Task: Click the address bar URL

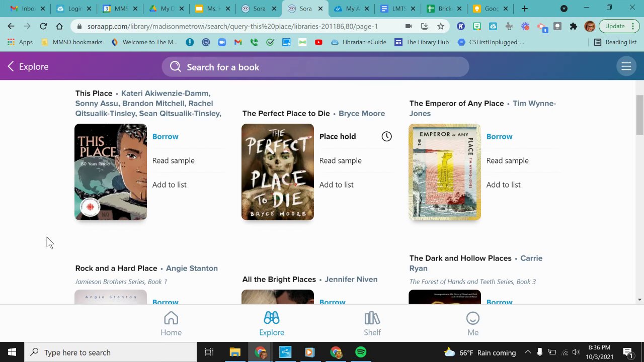Action: (232, 26)
